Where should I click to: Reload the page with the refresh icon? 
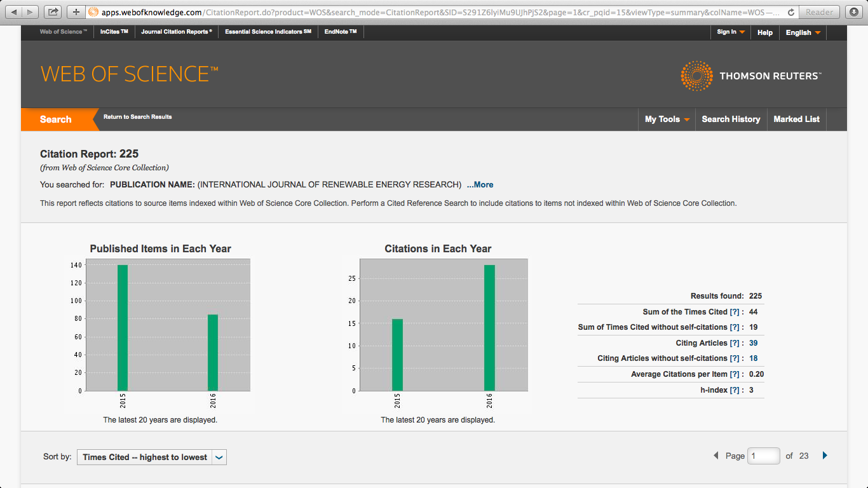tap(790, 12)
